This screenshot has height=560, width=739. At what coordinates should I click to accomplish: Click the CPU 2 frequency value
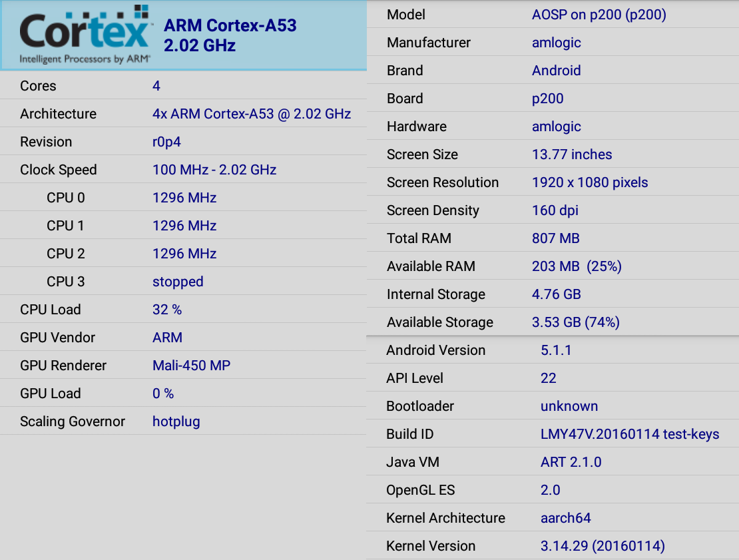[x=184, y=254]
